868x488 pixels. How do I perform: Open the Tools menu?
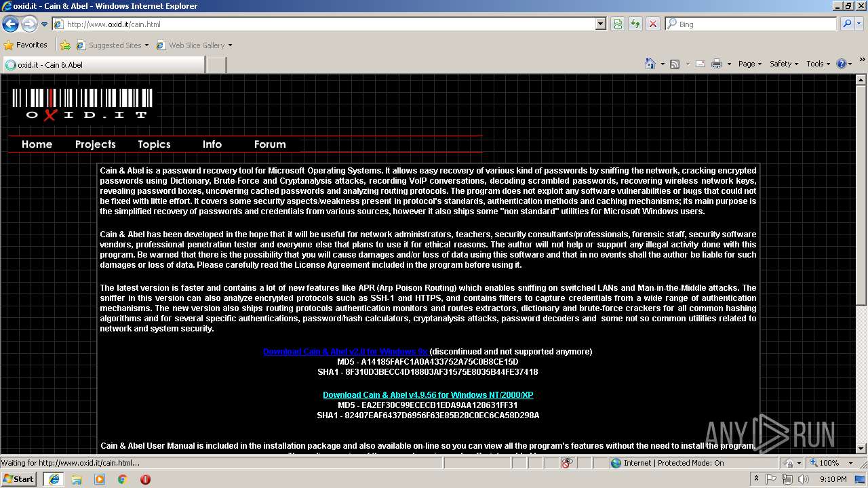click(x=818, y=64)
